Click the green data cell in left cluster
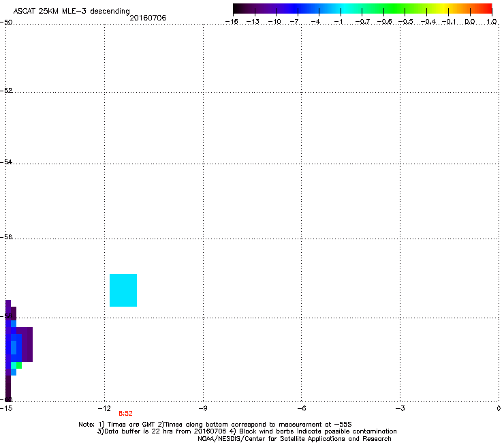The width and height of the screenshot is (504, 443). (19, 365)
